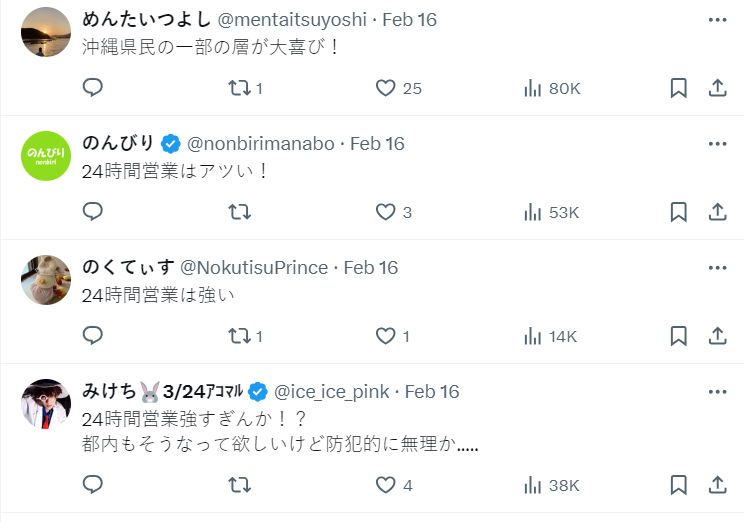Image resolution: width=744 pixels, height=522 pixels.
Task: Reply to めんたいつよし's tweet
Action: tap(93, 88)
